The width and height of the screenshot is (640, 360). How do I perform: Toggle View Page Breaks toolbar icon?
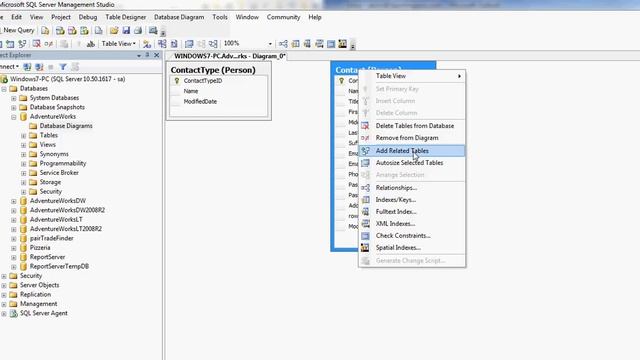click(x=162, y=44)
